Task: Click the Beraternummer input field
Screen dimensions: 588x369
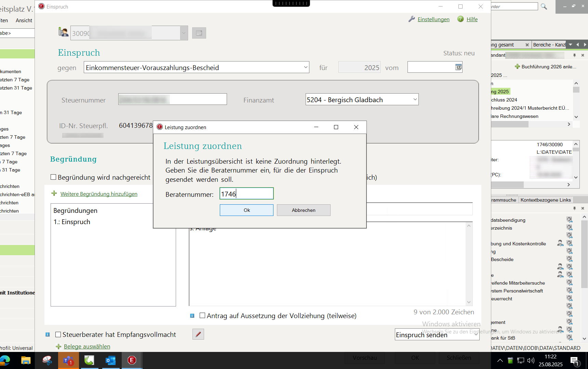Action: [x=246, y=194]
